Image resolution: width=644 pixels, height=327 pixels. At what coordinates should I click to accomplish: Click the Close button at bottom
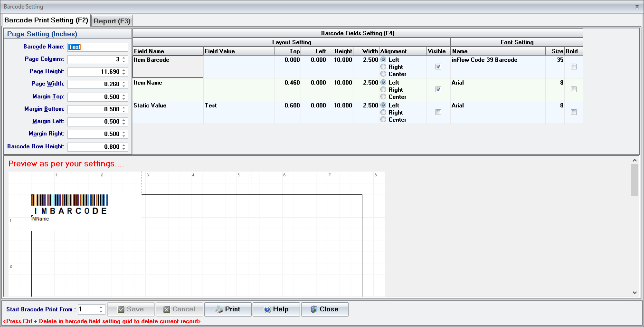tap(325, 309)
